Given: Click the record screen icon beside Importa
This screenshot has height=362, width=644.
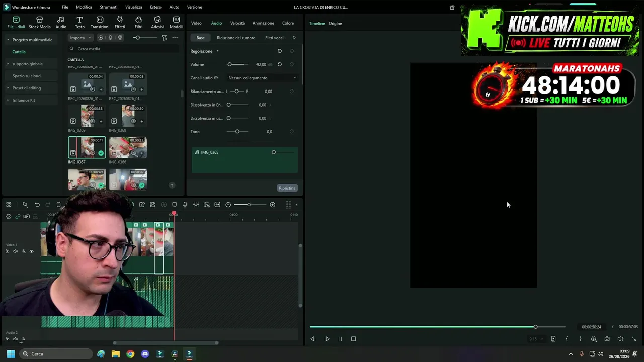Looking at the screenshot, I should coord(101,38).
